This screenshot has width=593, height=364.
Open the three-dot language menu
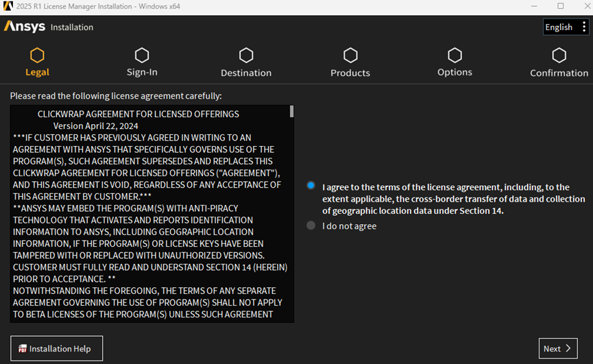584,27
